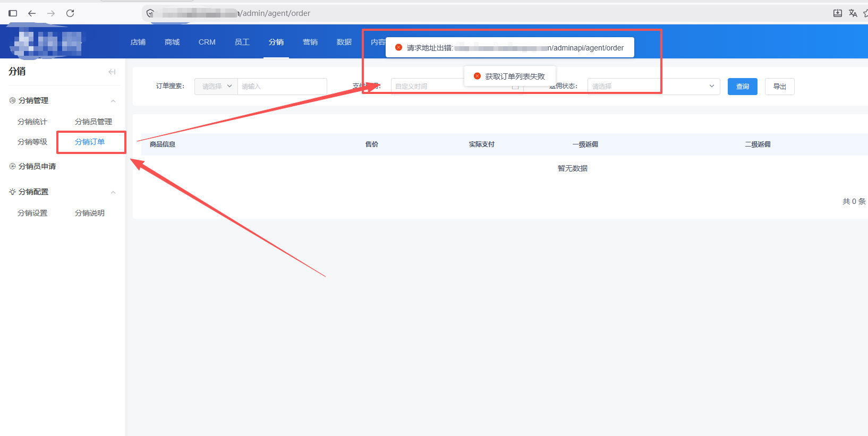Open 分销员管理 in the sidebar
Image resolution: width=868 pixels, height=436 pixels.
pos(93,122)
